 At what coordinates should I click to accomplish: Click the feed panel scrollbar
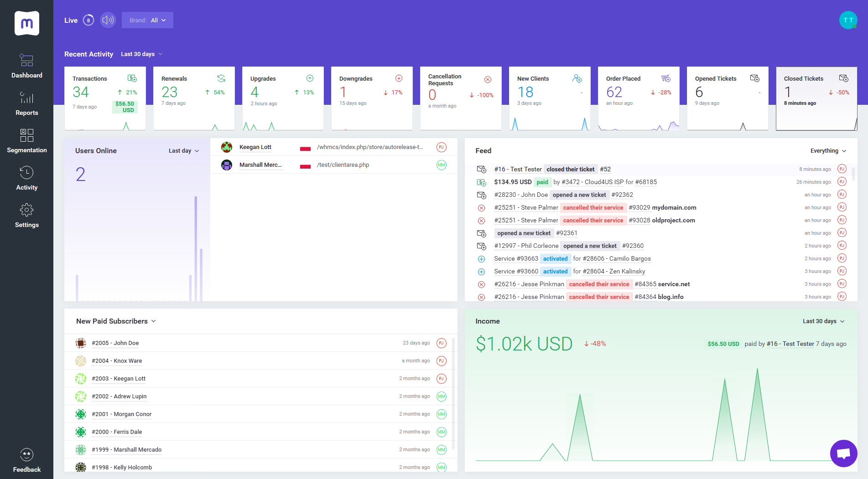853,173
